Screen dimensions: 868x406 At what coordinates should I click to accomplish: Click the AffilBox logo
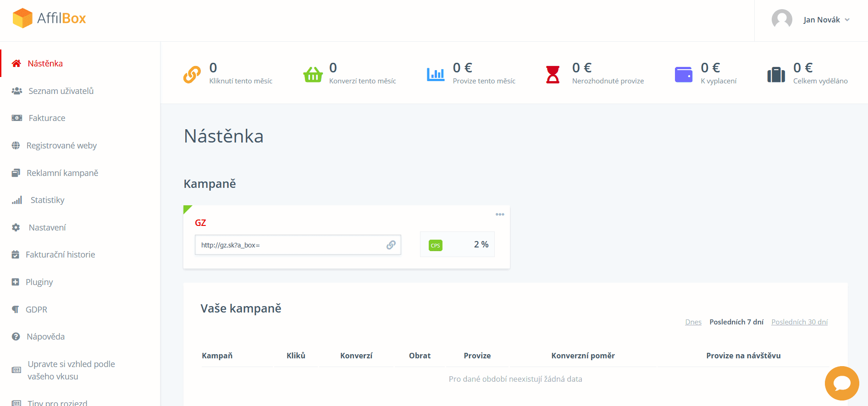49,18
